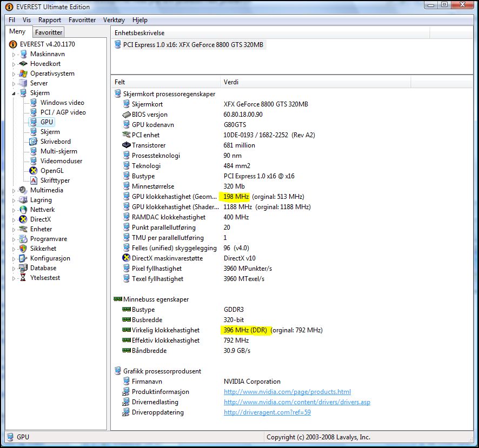Image resolution: width=479 pixels, height=448 pixels.
Task: Click the RAMDAC klokkehastighet row
Action: click(x=169, y=217)
